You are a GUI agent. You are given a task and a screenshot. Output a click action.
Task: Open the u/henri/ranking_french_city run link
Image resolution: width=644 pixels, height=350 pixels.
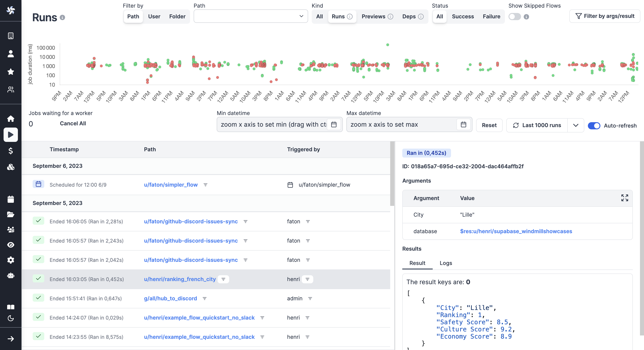click(180, 279)
